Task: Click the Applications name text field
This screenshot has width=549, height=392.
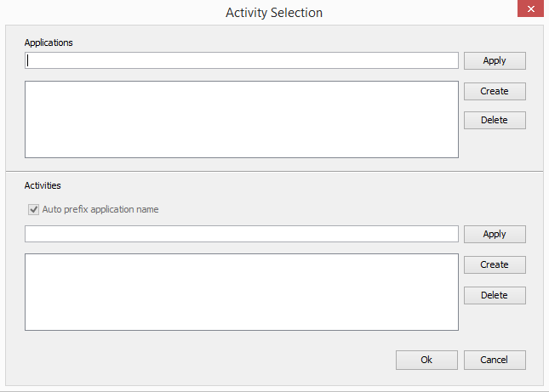Action: click(x=242, y=60)
